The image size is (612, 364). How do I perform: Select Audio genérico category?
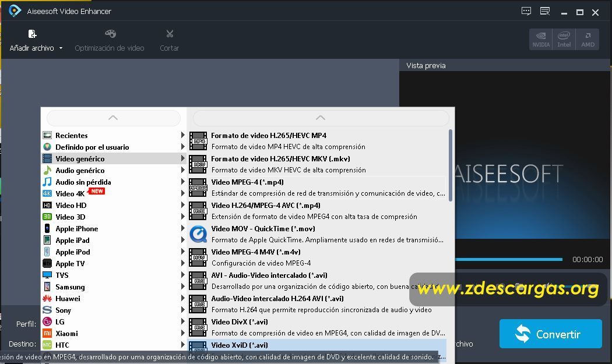(113, 170)
